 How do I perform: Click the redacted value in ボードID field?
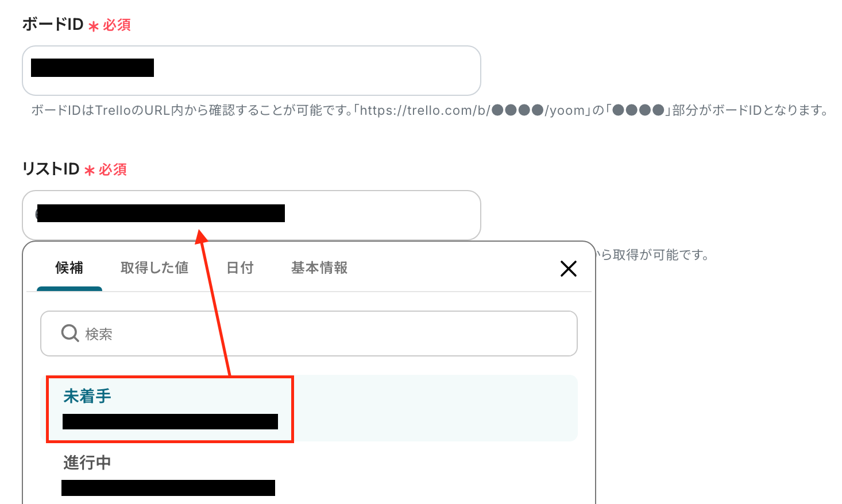[x=92, y=68]
